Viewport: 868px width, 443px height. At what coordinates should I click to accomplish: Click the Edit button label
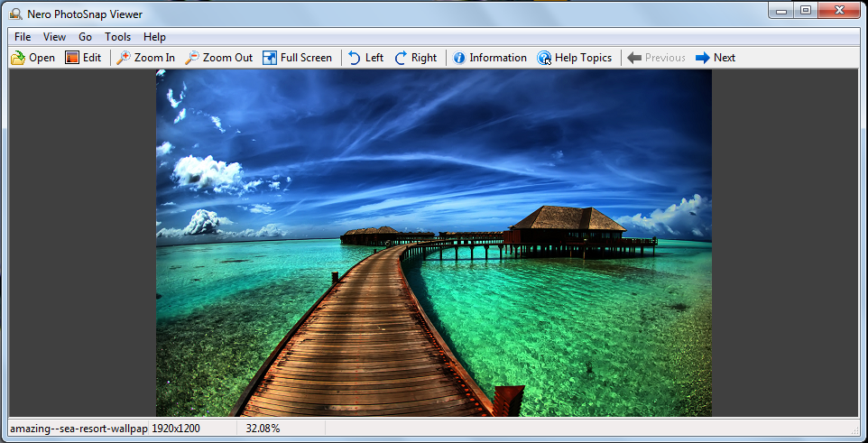[92, 58]
